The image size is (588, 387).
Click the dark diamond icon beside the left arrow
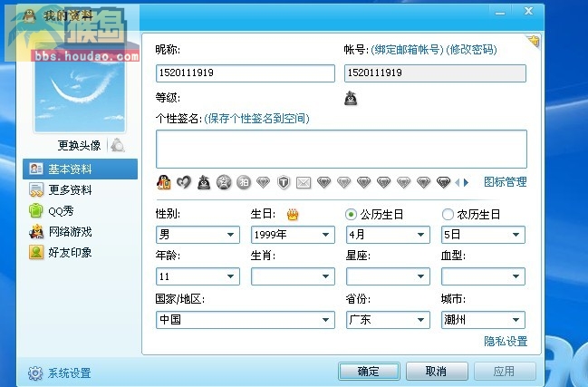coord(443,183)
